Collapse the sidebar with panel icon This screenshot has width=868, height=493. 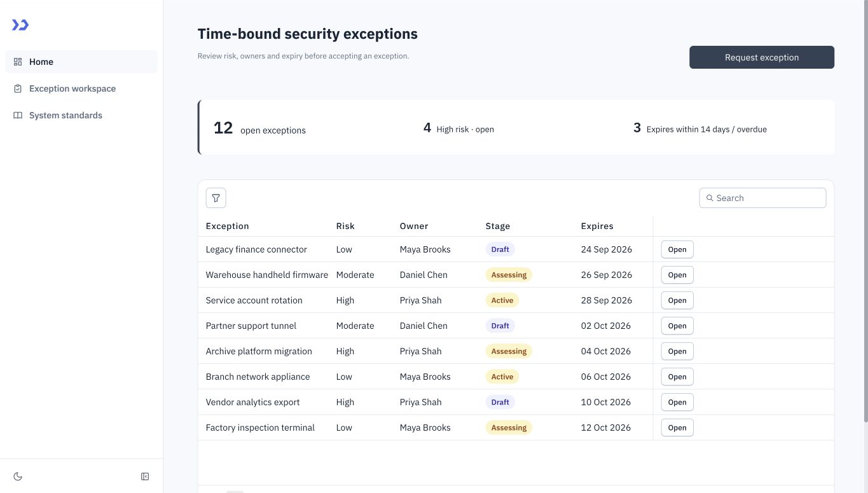(x=145, y=476)
